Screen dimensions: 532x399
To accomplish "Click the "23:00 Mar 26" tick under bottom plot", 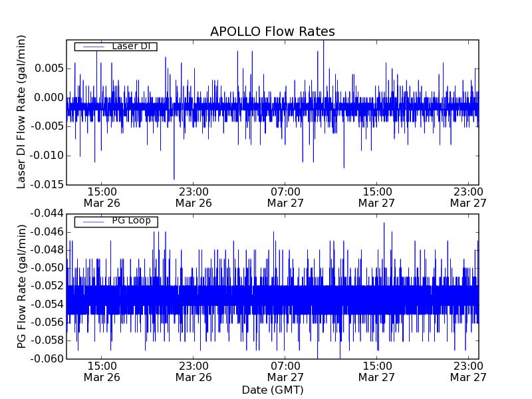I will click(x=194, y=371).
